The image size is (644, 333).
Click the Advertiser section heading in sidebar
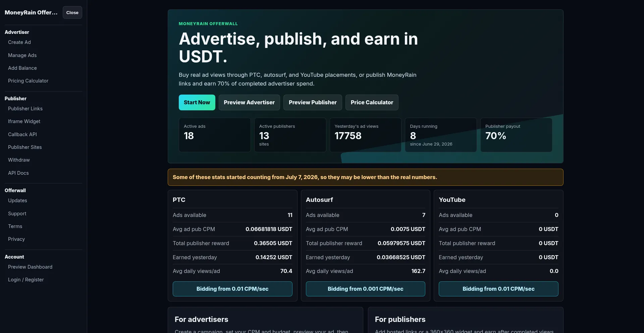[x=17, y=32]
